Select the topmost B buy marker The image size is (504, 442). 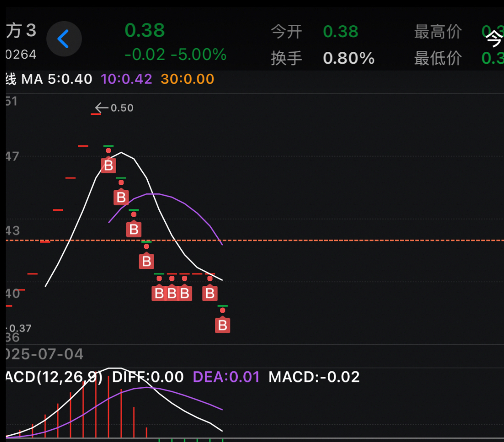click(108, 165)
